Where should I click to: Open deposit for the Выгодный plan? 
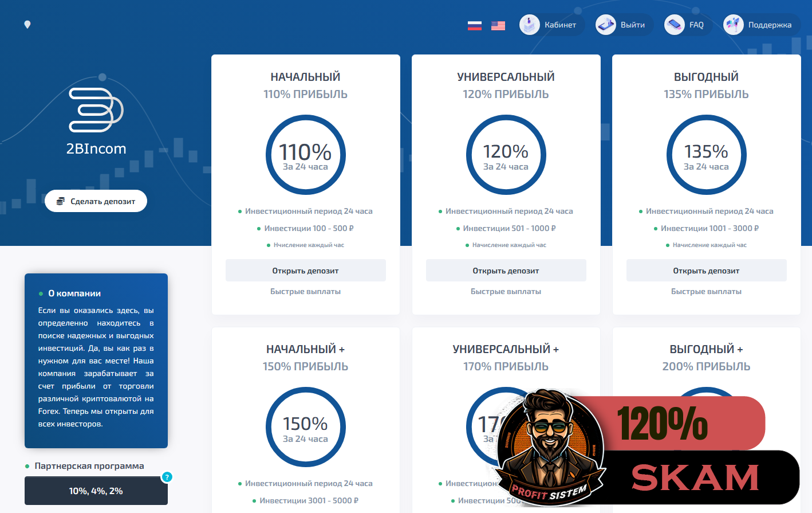pyautogui.click(x=706, y=271)
